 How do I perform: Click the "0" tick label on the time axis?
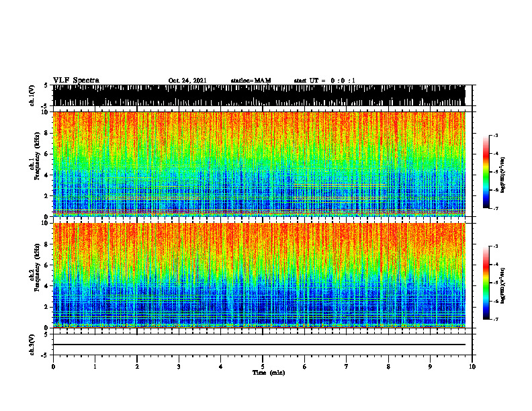point(53,367)
